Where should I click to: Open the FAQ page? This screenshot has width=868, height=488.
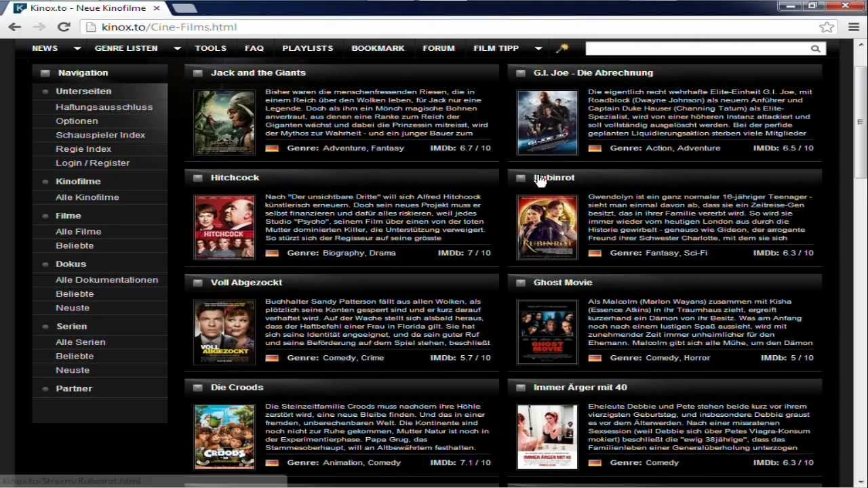click(x=254, y=48)
